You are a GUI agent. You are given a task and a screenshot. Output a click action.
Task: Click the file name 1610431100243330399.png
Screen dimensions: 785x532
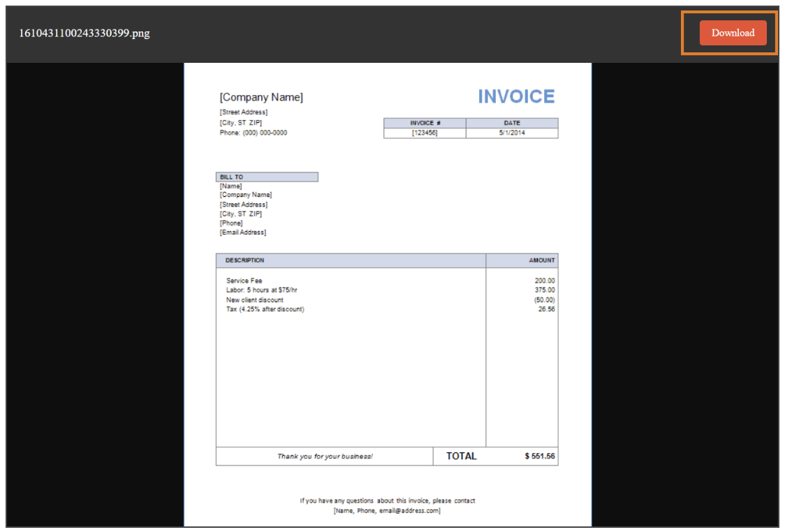point(85,33)
